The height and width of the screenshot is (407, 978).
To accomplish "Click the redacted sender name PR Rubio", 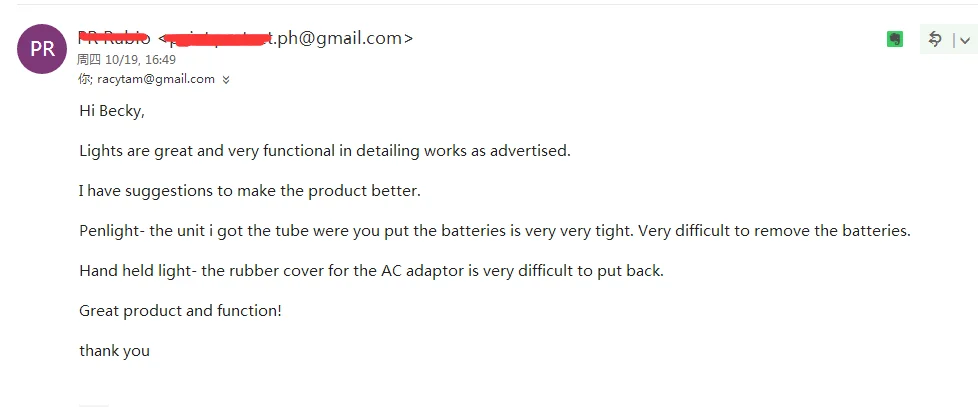I will click(114, 38).
